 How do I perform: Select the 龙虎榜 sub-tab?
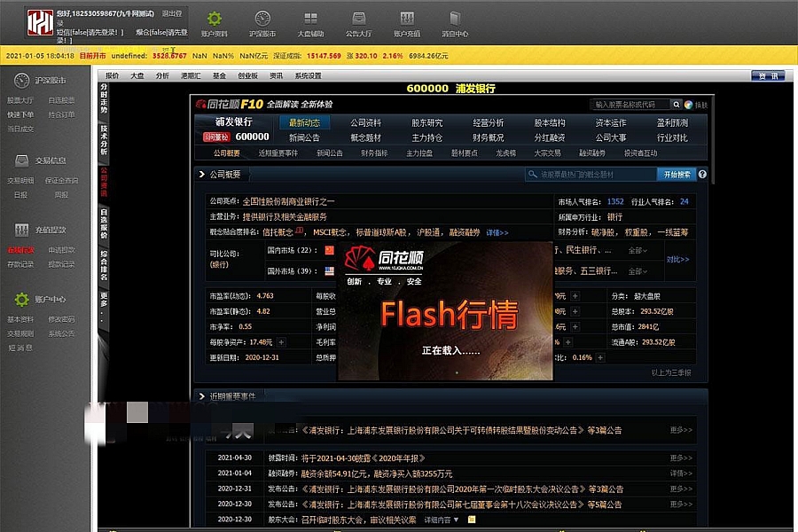point(506,153)
